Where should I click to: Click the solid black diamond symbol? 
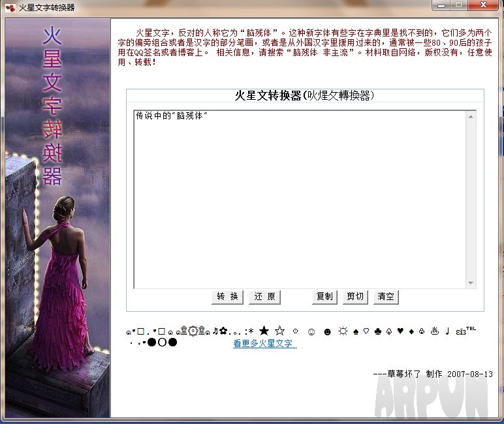point(411,331)
